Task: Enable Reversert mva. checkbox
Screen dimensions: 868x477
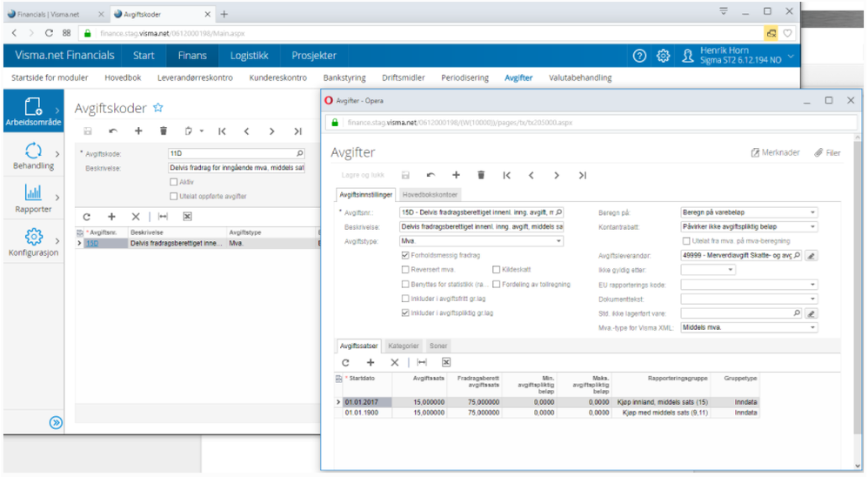Action: click(405, 270)
